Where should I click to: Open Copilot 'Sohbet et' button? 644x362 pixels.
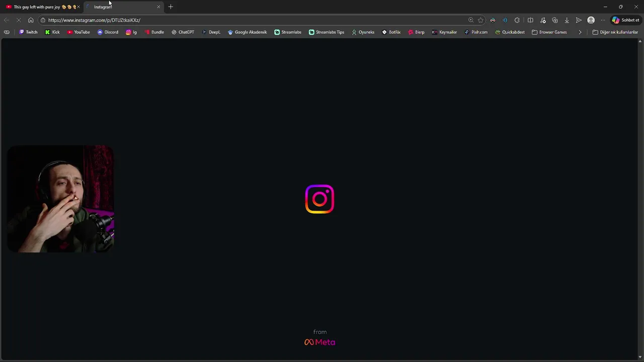click(x=625, y=20)
